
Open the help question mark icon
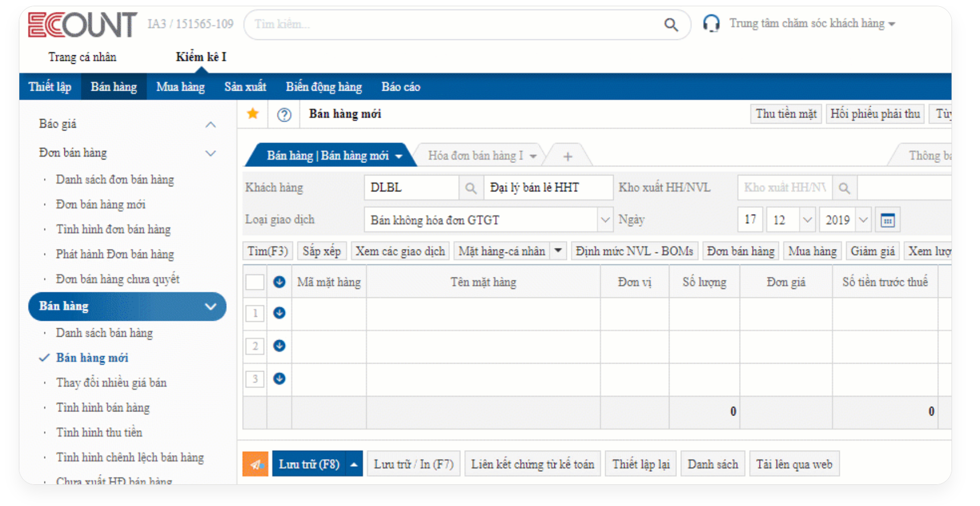[x=284, y=115]
